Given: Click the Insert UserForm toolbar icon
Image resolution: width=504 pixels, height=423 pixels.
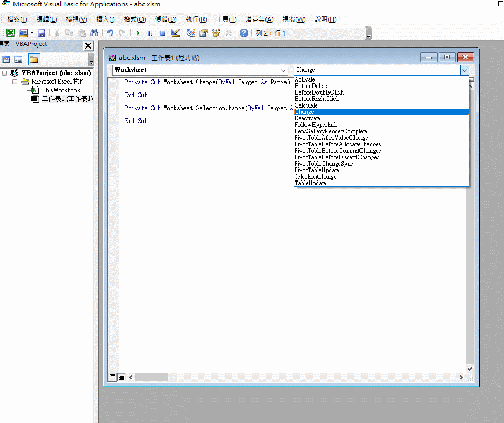Looking at the screenshot, I should [x=23, y=33].
